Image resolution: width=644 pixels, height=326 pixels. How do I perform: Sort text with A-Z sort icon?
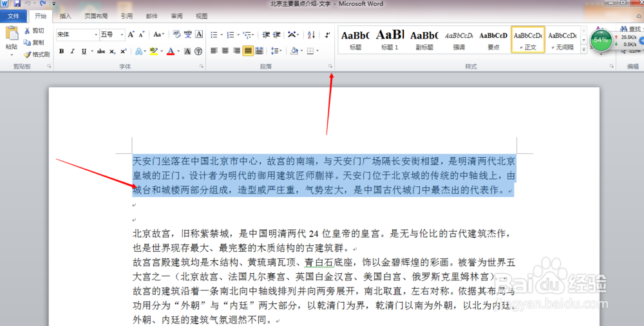point(311,35)
